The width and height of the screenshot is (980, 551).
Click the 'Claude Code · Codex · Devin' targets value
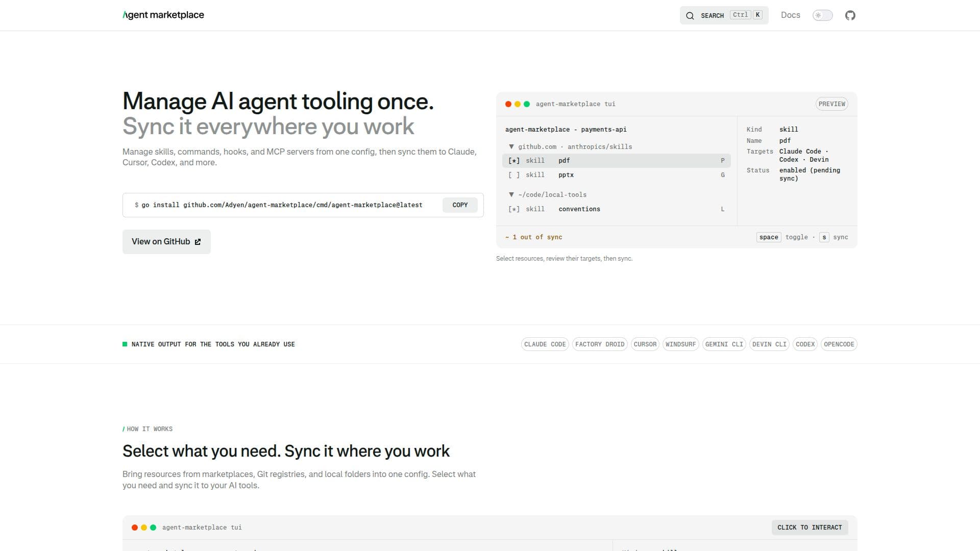tap(804, 156)
